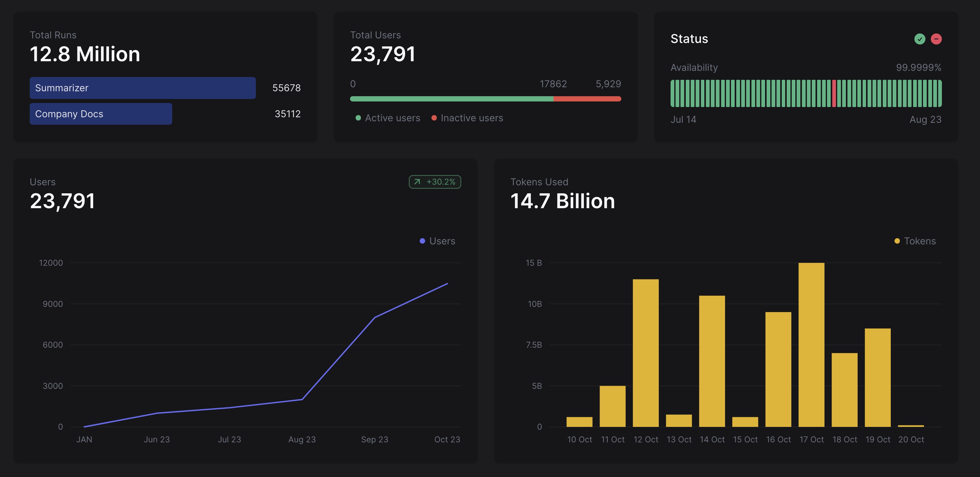This screenshot has height=477, width=980.
Task: Click the red availability bar segment
Action: coord(834,93)
